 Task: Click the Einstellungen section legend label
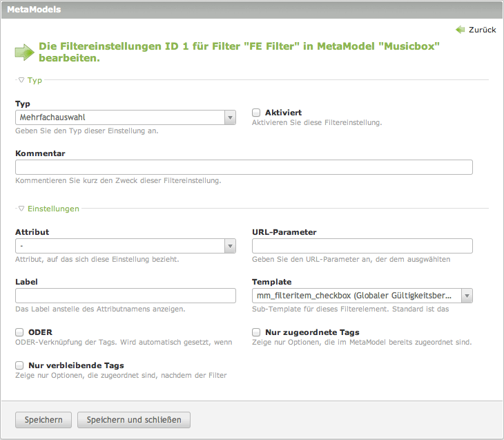click(x=53, y=208)
